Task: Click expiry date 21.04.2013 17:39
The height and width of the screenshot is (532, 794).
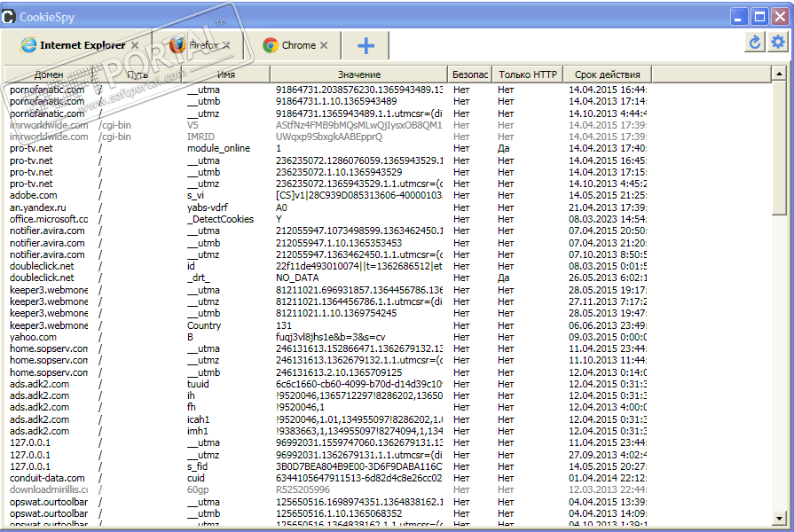Action: [x=607, y=207]
